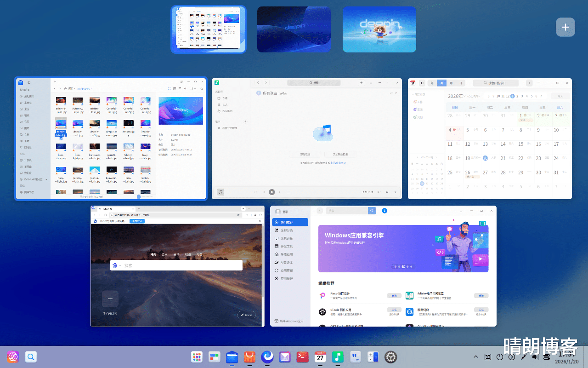Launch the mail client from the dock
The height and width of the screenshot is (368, 588).
pos(285,357)
